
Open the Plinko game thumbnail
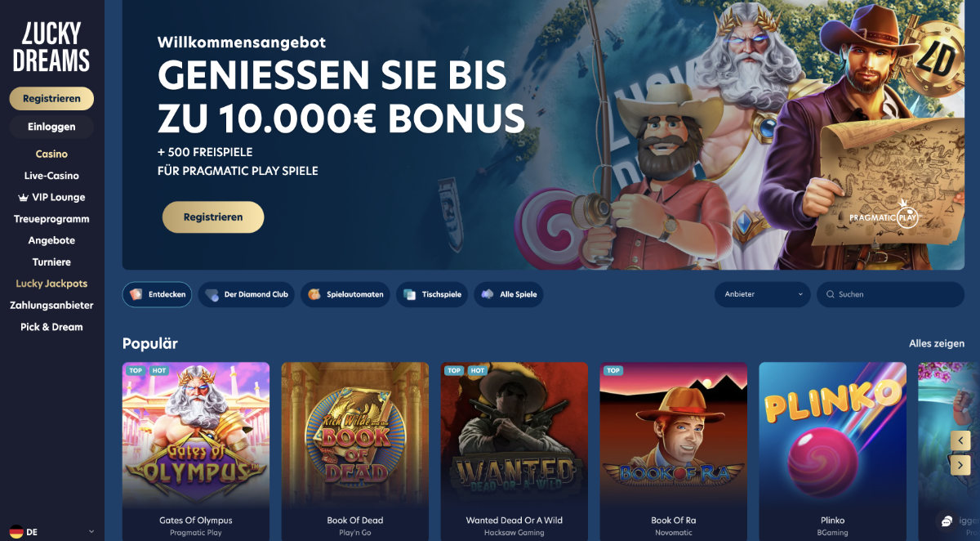[x=832, y=435]
